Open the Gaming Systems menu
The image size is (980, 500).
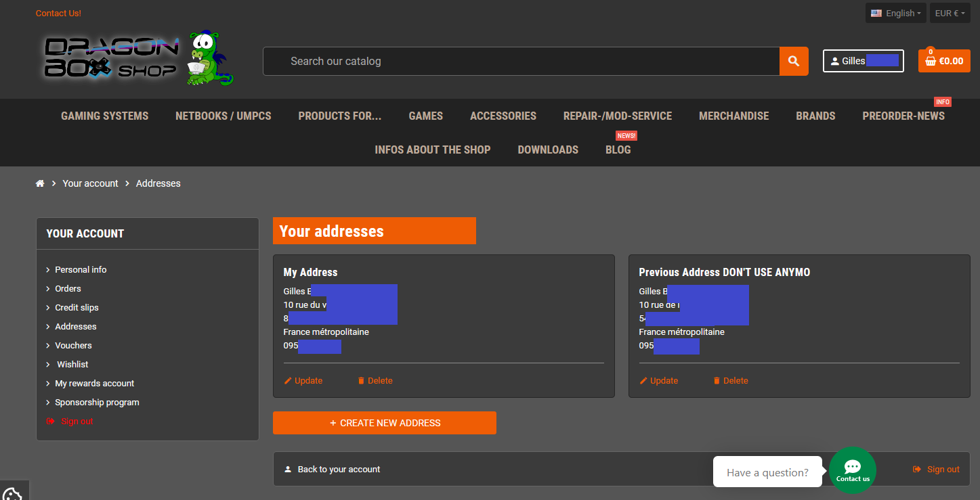click(104, 116)
